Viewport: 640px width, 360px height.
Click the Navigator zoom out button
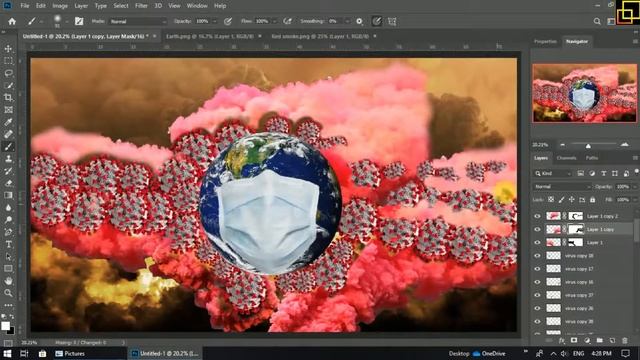click(562, 145)
